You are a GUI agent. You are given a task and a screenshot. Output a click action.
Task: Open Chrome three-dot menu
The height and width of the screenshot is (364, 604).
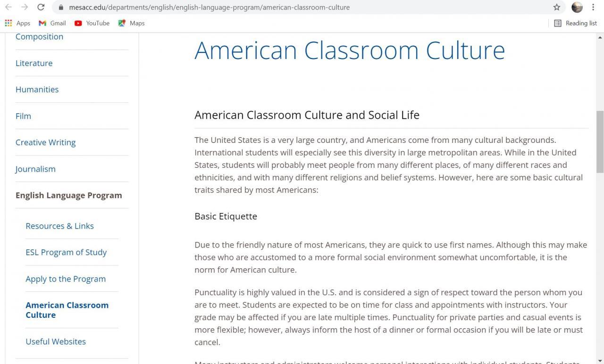(593, 7)
